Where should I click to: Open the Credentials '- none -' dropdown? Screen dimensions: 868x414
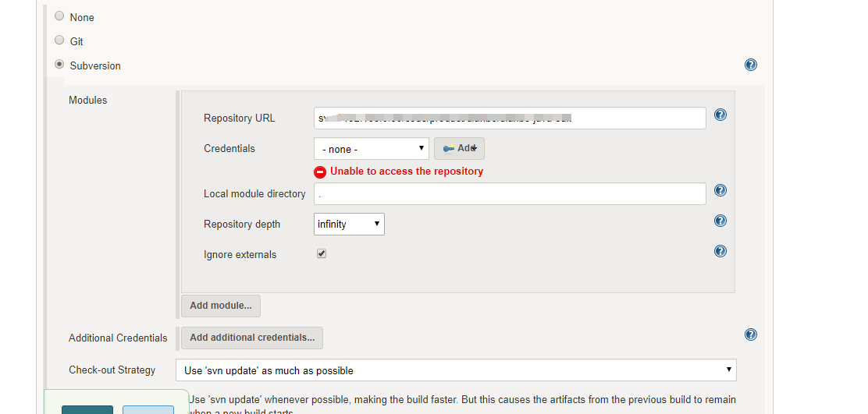coord(372,148)
